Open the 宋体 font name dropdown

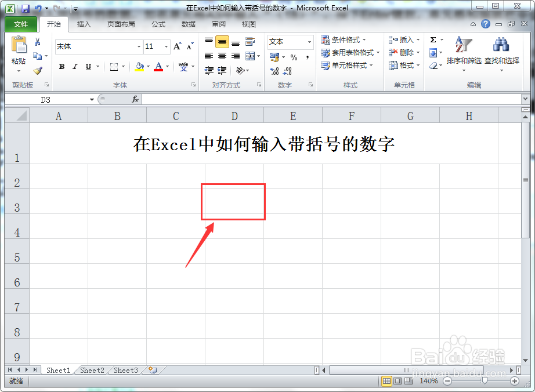(x=139, y=46)
